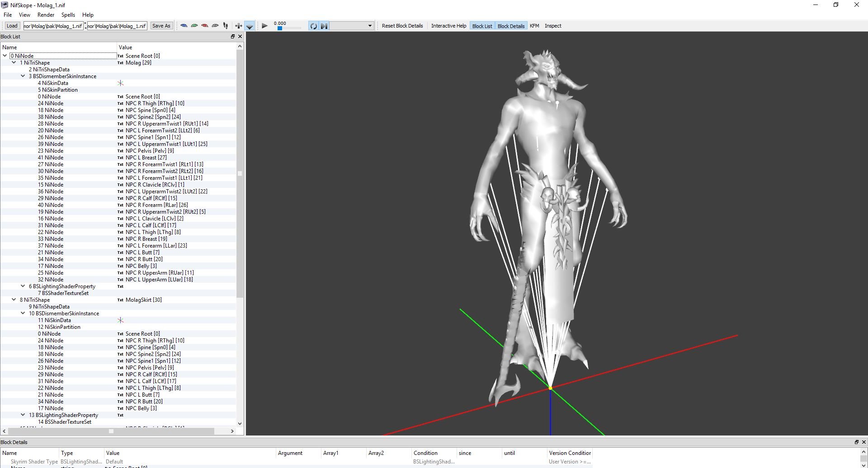Screen dimensions: 868x468
Task: Click Reset Block Details
Action: (x=402, y=26)
